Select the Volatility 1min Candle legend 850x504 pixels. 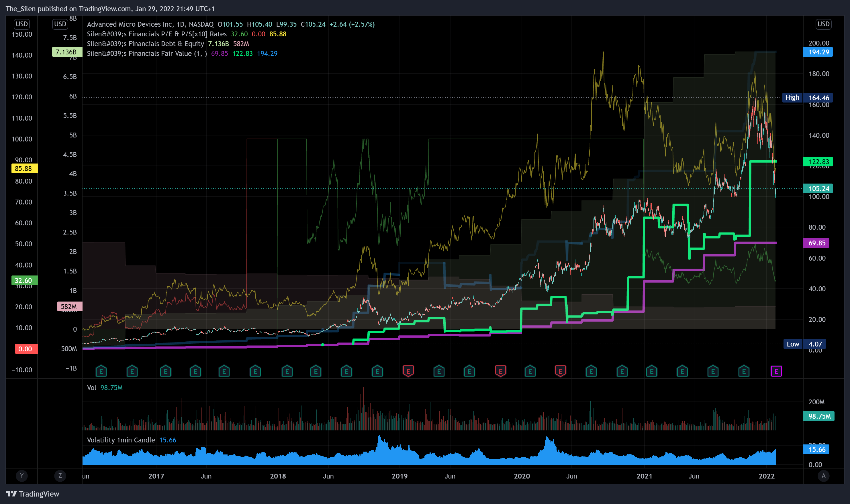121,440
